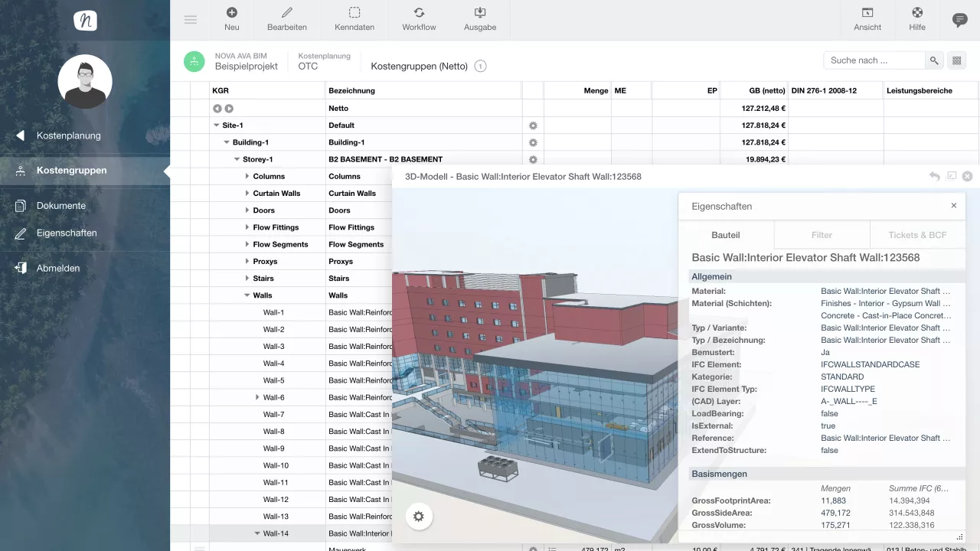Collapse the Site-1 tree node
This screenshot has width=980, height=551.
[217, 125]
